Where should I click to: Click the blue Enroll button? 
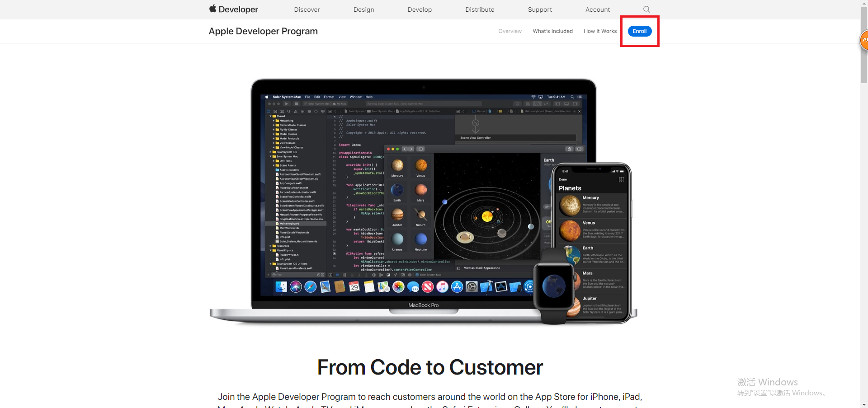640,31
